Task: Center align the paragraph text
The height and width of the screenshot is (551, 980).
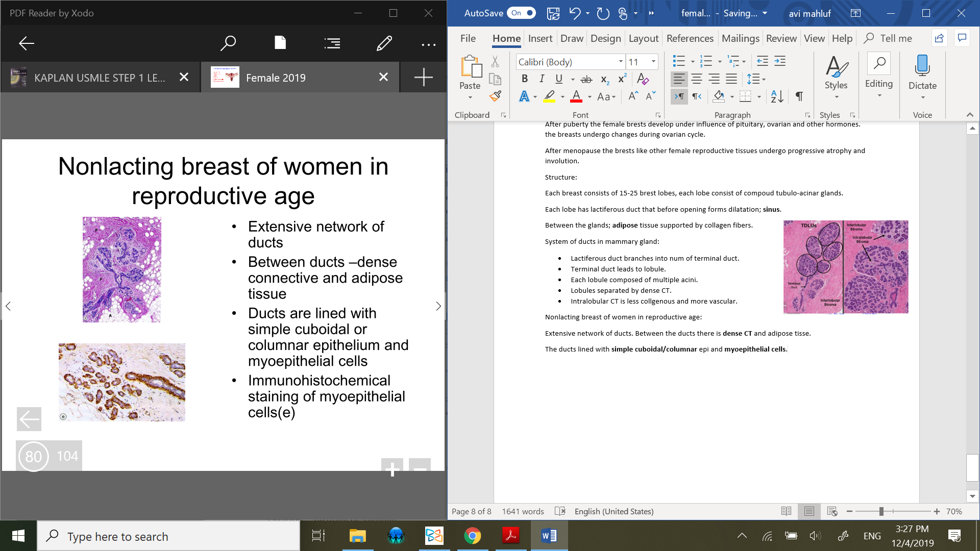Action: (x=696, y=79)
